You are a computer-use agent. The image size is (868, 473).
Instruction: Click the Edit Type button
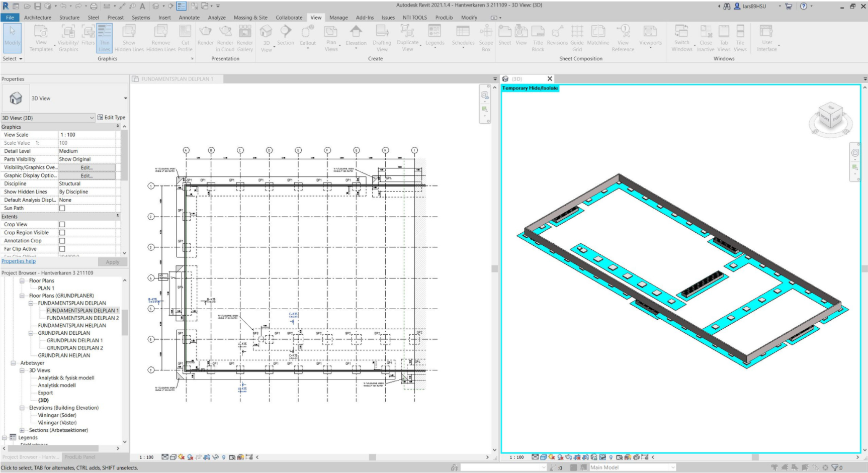[x=111, y=118]
